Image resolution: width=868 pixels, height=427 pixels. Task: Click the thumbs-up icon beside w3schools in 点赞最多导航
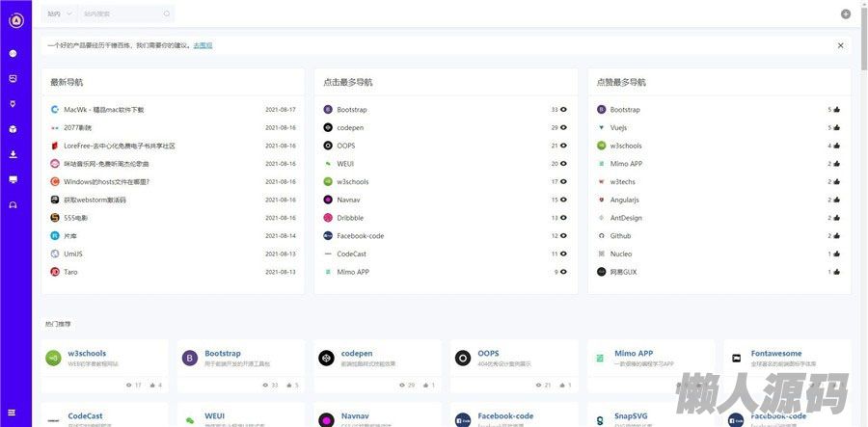click(836, 146)
